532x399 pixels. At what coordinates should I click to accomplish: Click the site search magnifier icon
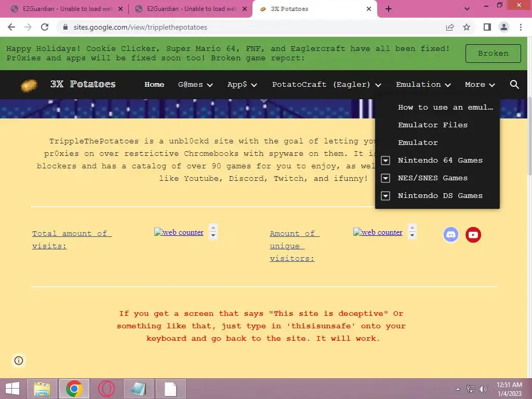(514, 85)
